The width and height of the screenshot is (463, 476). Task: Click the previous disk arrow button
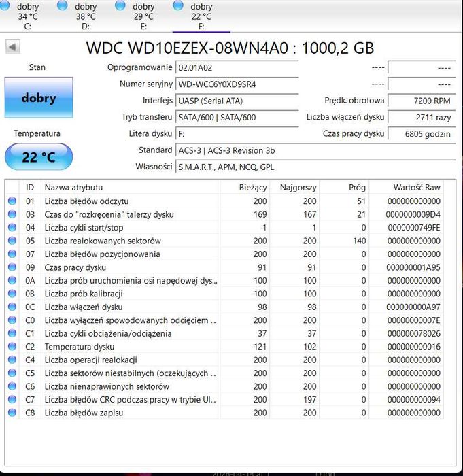tap(13, 47)
